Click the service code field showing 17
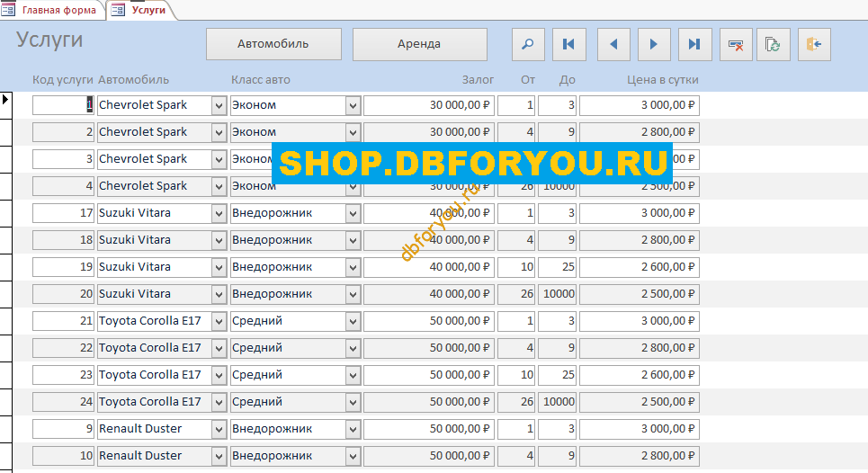Screen dimensions: 868x473 63,213
